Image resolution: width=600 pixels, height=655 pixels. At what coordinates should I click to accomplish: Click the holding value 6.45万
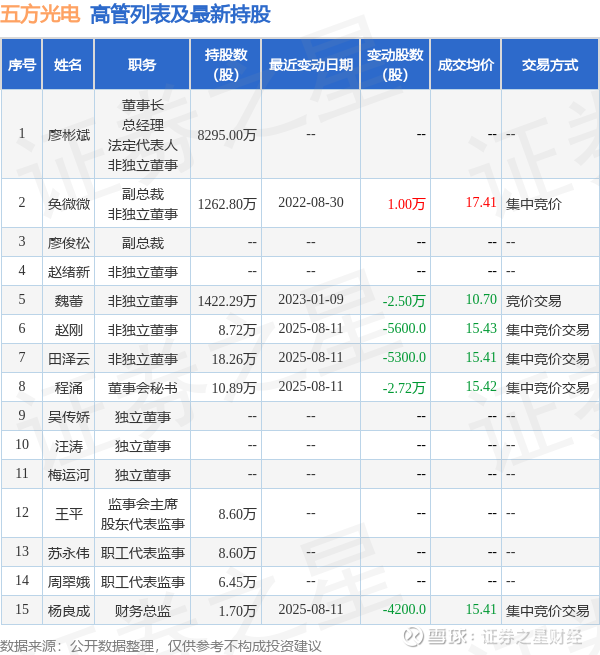click(x=237, y=582)
